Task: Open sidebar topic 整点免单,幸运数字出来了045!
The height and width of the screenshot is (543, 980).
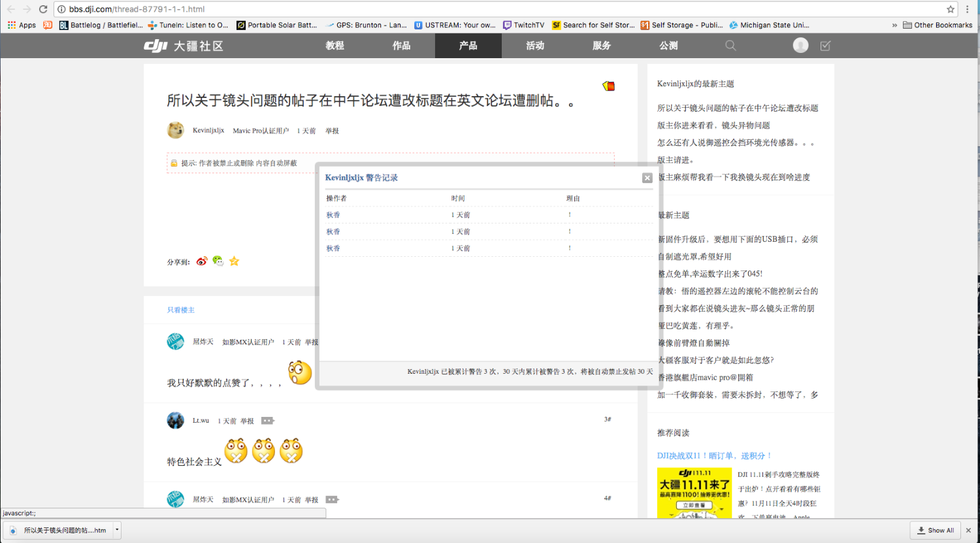Action: 710,274
